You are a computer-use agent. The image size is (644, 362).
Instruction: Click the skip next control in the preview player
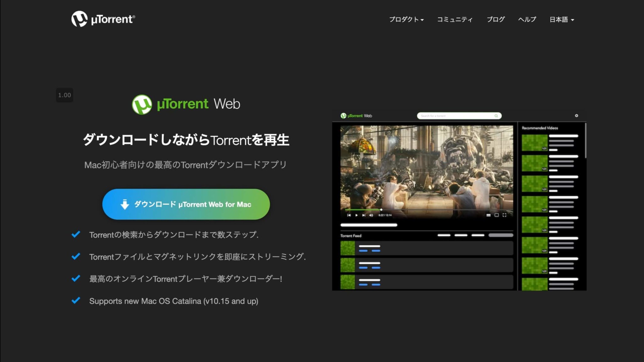click(364, 215)
